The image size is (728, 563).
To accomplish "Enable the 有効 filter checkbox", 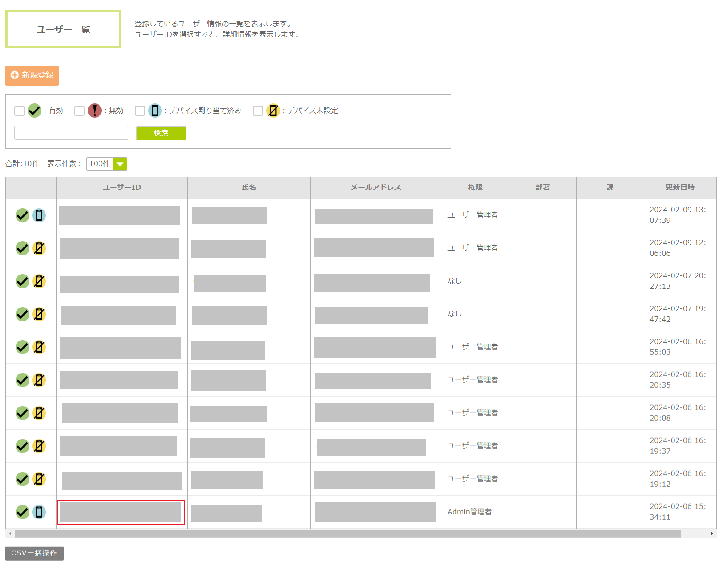I will click(x=19, y=111).
